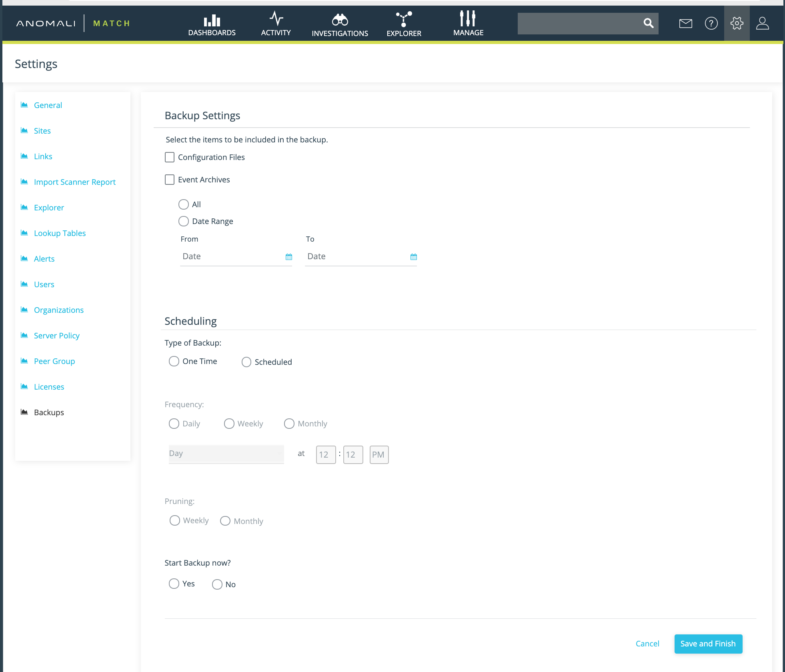The image size is (785, 672).
Task: Click the icon beside Backups
Action: pyautogui.click(x=24, y=412)
